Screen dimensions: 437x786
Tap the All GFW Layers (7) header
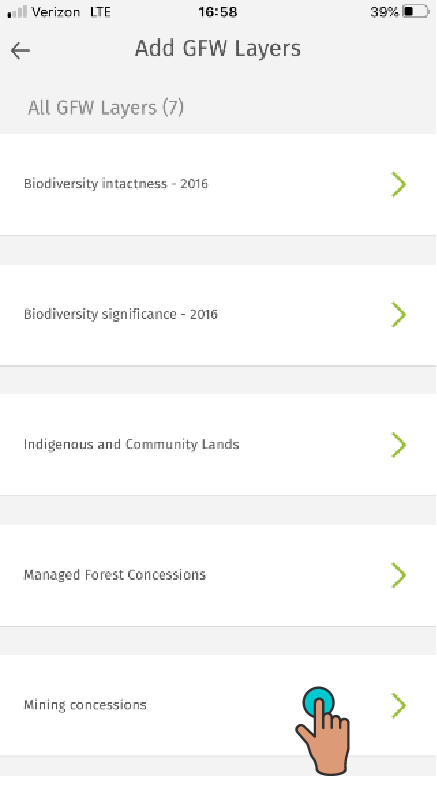[106, 108]
